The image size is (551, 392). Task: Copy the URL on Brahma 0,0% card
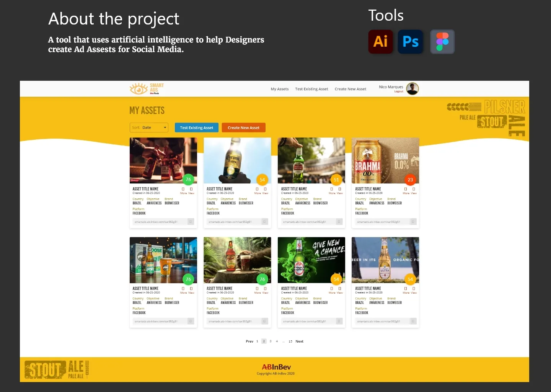[413, 222]
